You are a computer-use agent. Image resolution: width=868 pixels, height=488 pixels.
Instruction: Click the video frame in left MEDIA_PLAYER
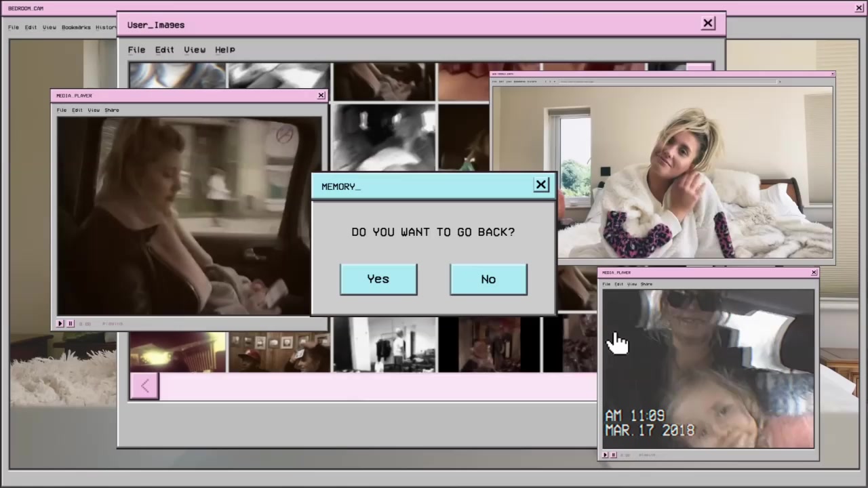click(189, 216)
